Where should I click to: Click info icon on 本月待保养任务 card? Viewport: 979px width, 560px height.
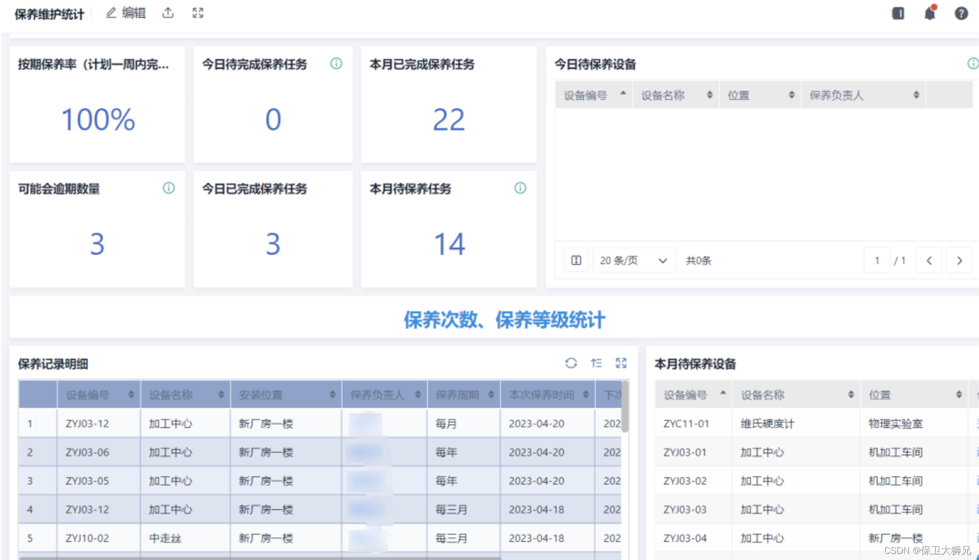coord(520,188)
